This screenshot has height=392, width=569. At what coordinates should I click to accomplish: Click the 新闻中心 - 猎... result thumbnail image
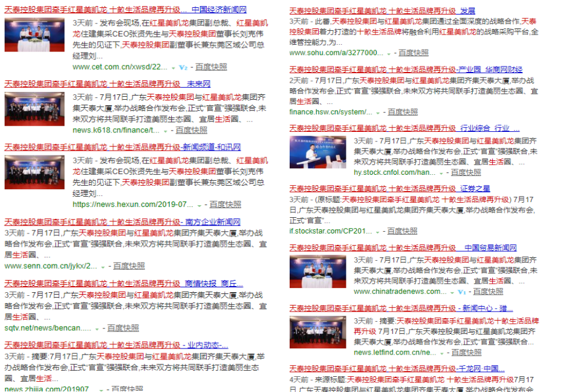[318, 332]
